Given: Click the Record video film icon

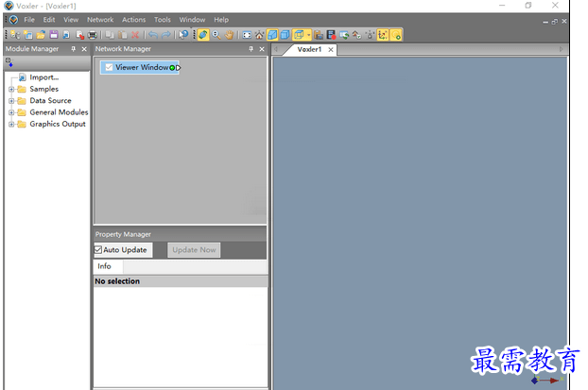Looking at the screenshot, I should click(331, 35).
